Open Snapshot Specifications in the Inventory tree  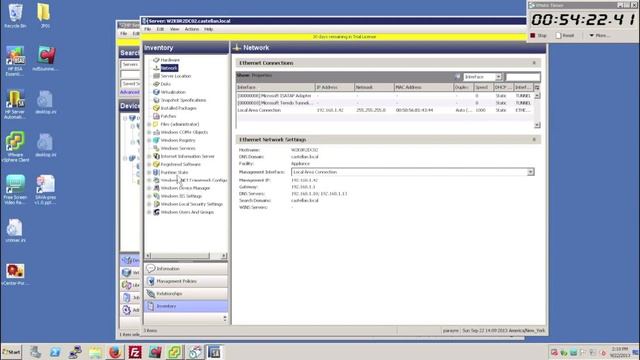[183, 100]
